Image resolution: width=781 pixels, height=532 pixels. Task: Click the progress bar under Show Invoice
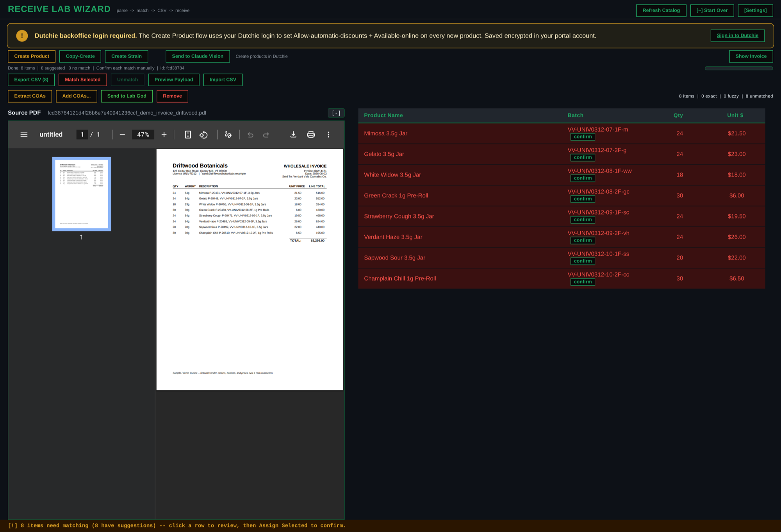[x=738, y=68]
